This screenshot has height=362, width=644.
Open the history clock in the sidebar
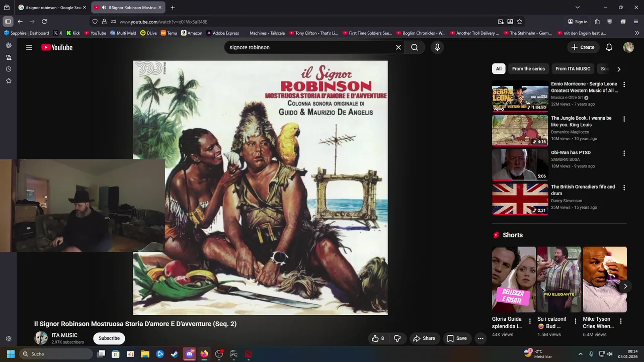9,69
